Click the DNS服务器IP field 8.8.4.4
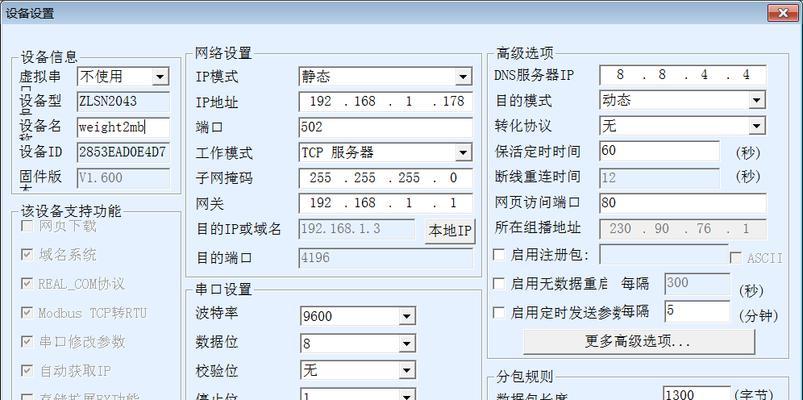 (683, 75)
